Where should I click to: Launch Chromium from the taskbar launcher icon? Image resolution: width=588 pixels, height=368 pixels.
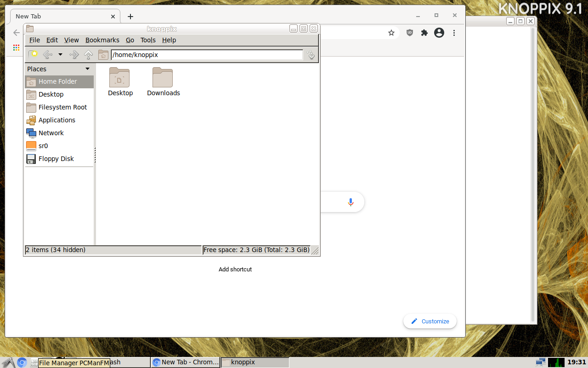pyautogui.click(x=22, y=362)
